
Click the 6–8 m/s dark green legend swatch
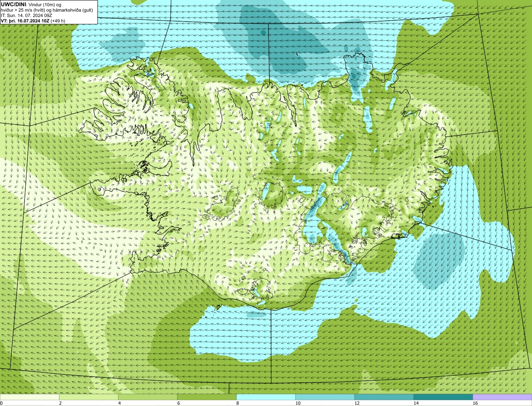(207, 397)
